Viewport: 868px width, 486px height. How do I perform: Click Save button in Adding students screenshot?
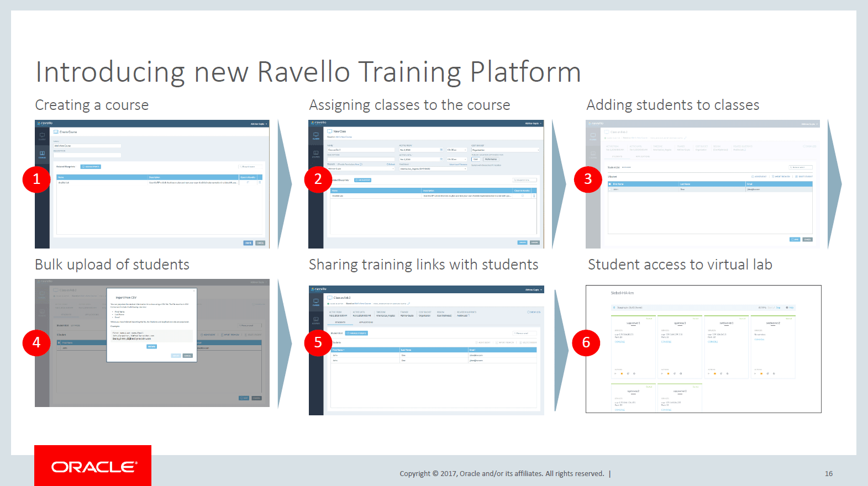[795, 239]
